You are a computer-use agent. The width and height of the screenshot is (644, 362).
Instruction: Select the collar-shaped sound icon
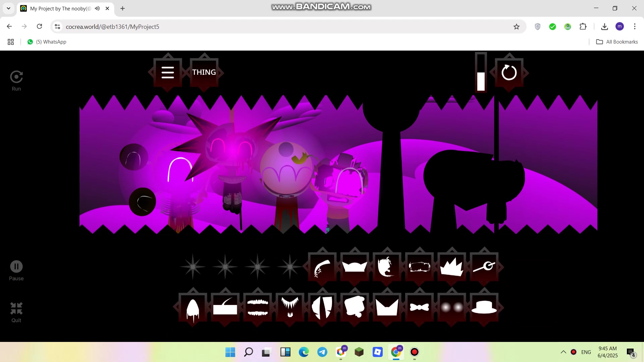(x=387, y=307)
